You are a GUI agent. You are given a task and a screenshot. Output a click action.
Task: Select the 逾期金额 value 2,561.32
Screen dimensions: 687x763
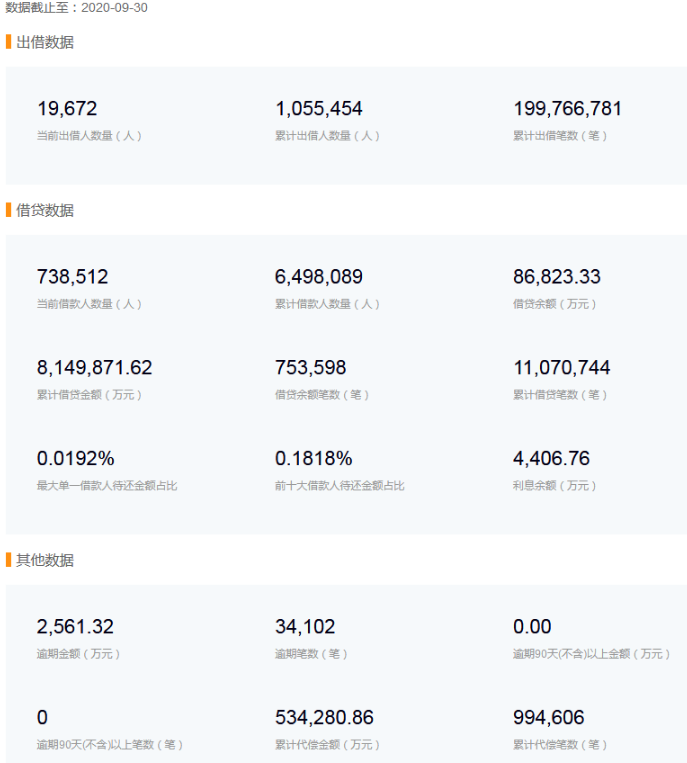point(75,627)
